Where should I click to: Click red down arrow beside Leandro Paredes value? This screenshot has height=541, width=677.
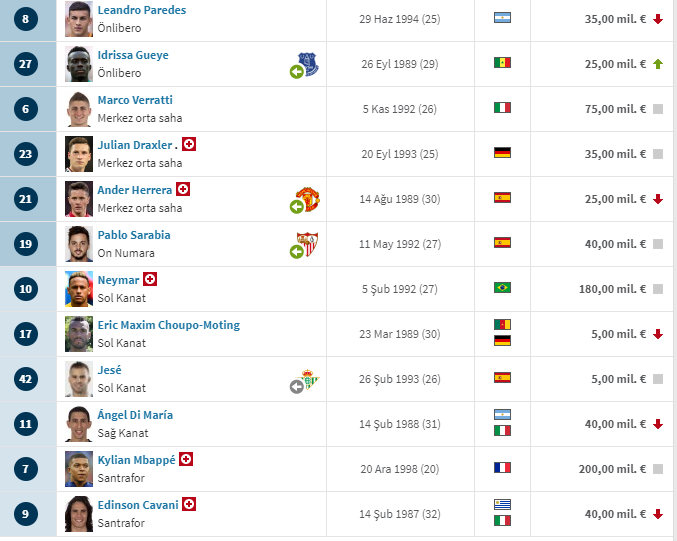[x=658, y=19]
